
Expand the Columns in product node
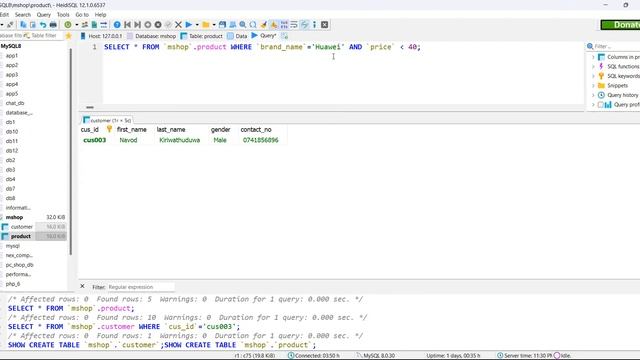(x=593, y=57)
